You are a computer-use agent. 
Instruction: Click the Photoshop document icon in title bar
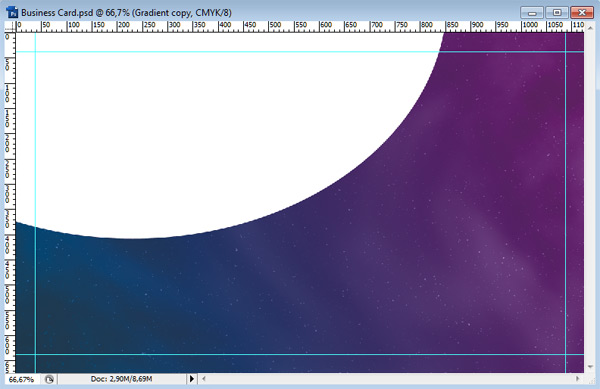[x=12, y=12]
